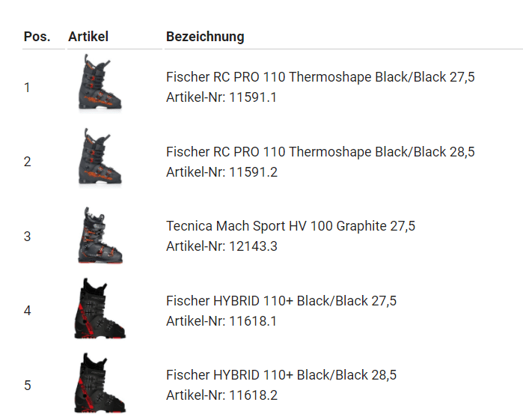Viewport: 523px width, 420px height.
Task: Select Artikel-Nr: 11591.1 text
Action: pyautogui.click(x=221, y=97)
